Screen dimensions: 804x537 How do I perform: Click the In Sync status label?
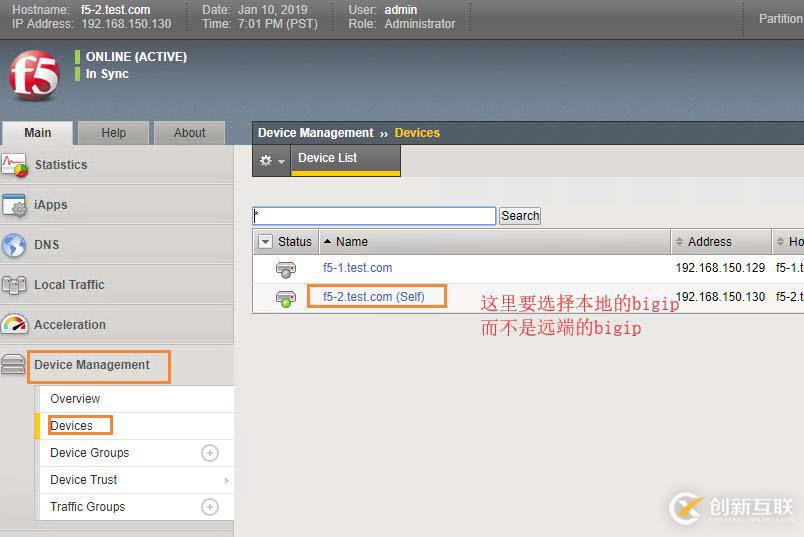click(x=107, y=74)
